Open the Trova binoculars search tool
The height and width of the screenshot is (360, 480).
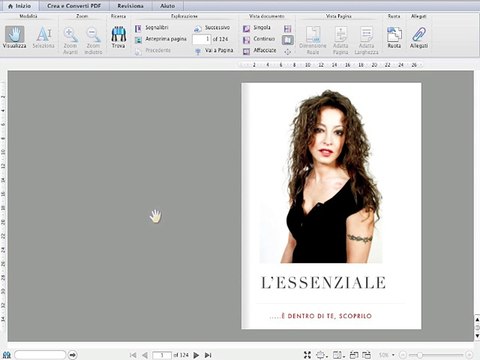(x=118, y=37)
